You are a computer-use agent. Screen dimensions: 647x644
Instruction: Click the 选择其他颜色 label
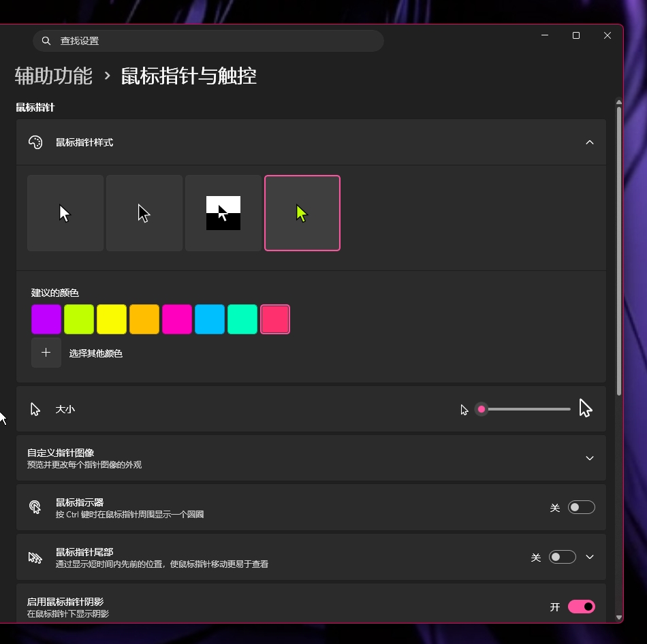click(x=96, y=353)
